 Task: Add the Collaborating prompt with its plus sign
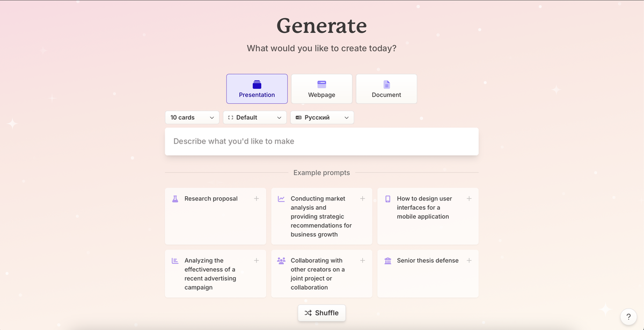[x=363, y=260]
